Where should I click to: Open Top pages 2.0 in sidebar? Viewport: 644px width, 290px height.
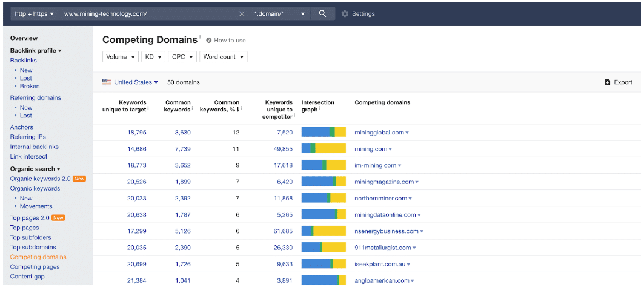tap(30, 218)
